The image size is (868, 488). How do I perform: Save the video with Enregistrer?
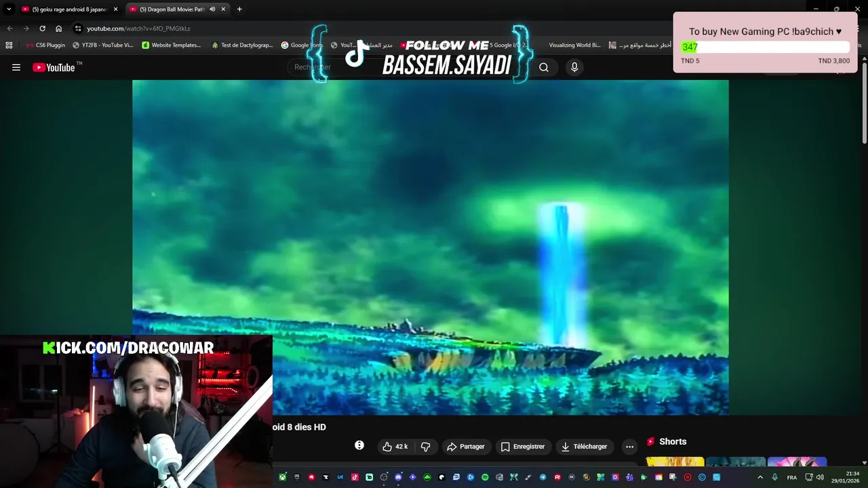coord(523,447)
